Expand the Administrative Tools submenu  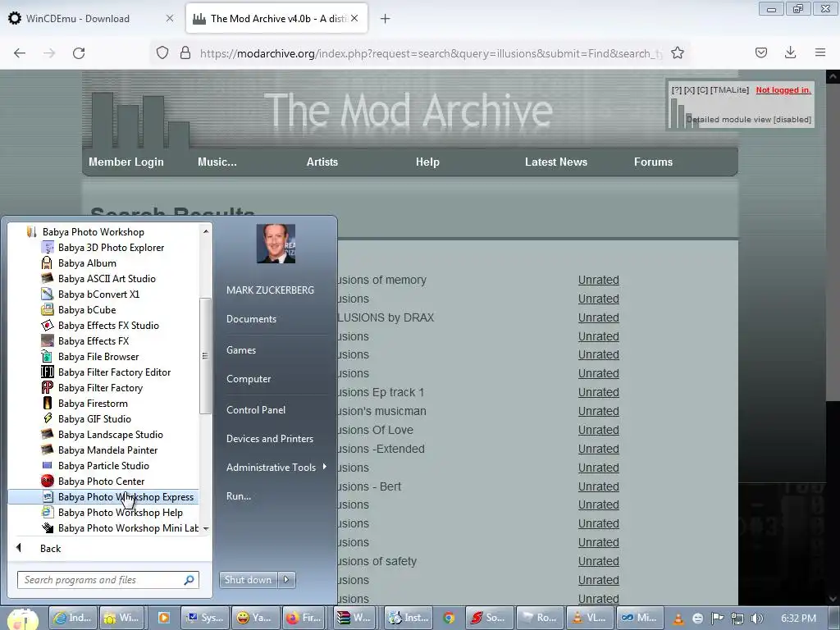(276, 467)
